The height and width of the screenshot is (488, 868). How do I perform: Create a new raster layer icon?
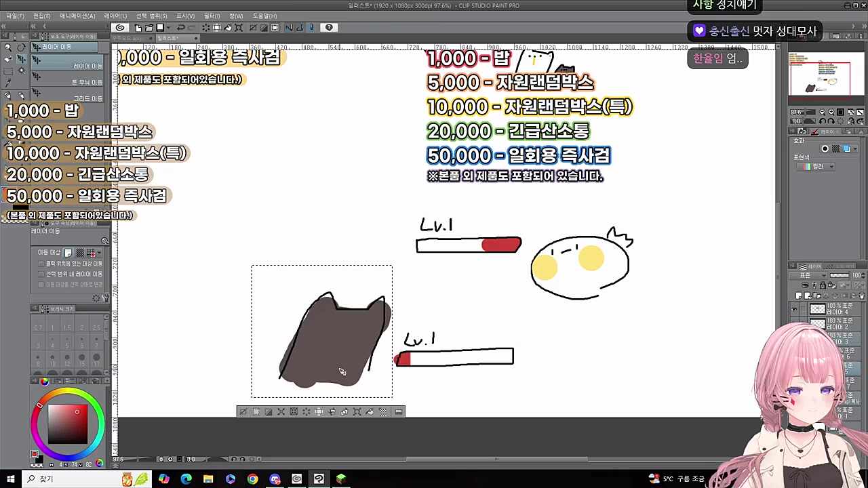pyautogui.click(x=800, y=296)
